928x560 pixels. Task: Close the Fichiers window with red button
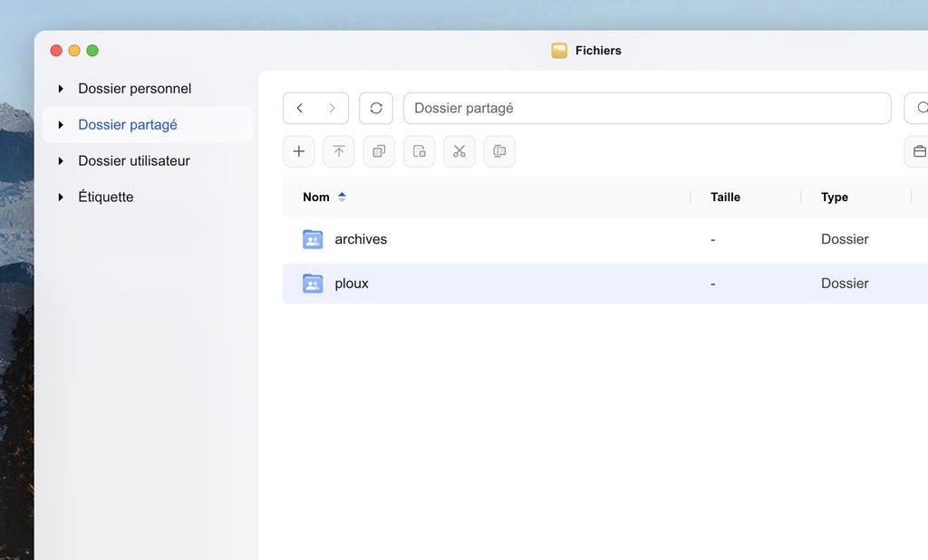pos(56,51)
